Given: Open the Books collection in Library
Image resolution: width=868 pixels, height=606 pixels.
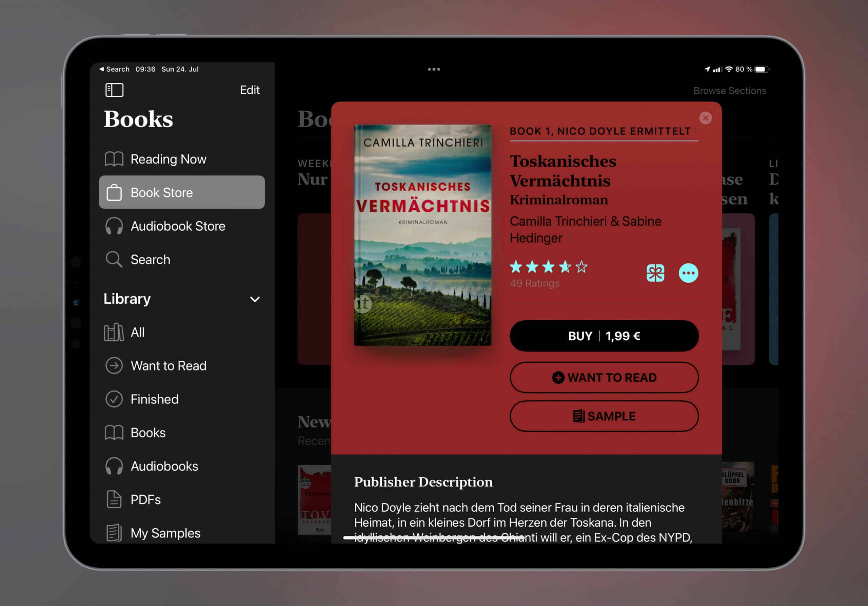Looking at the screenshot, I should click(x=182, y=433).
